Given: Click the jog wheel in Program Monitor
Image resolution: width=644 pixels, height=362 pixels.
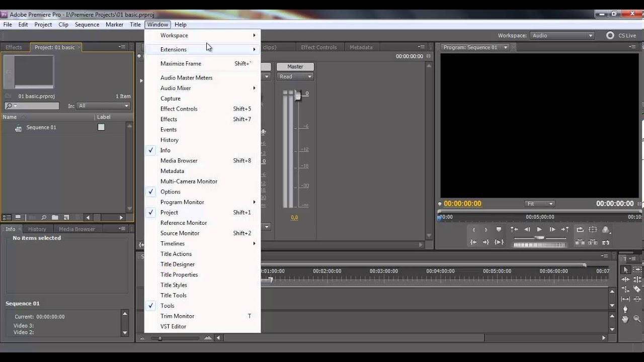Looking at the screenshot, I should (540, 245).
